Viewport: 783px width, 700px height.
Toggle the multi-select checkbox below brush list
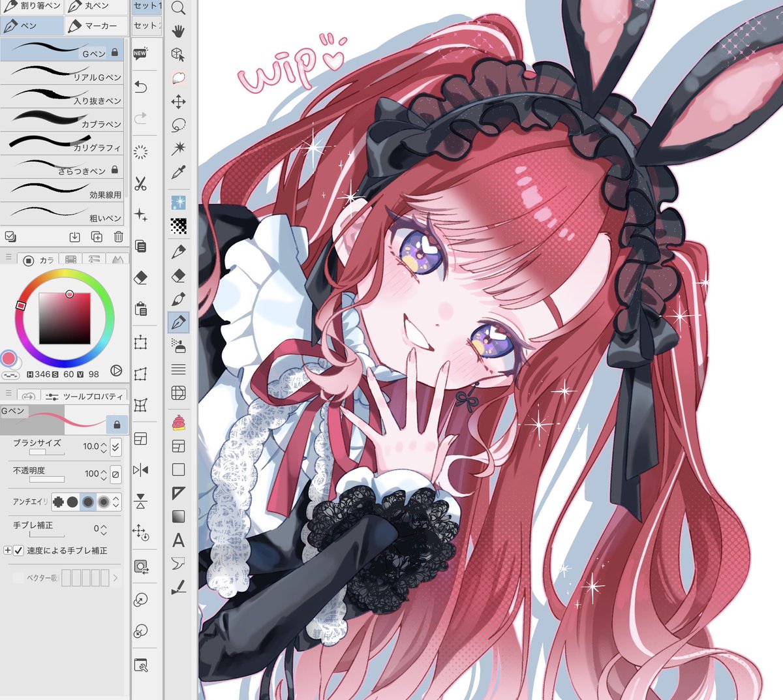tap(10, 237)
